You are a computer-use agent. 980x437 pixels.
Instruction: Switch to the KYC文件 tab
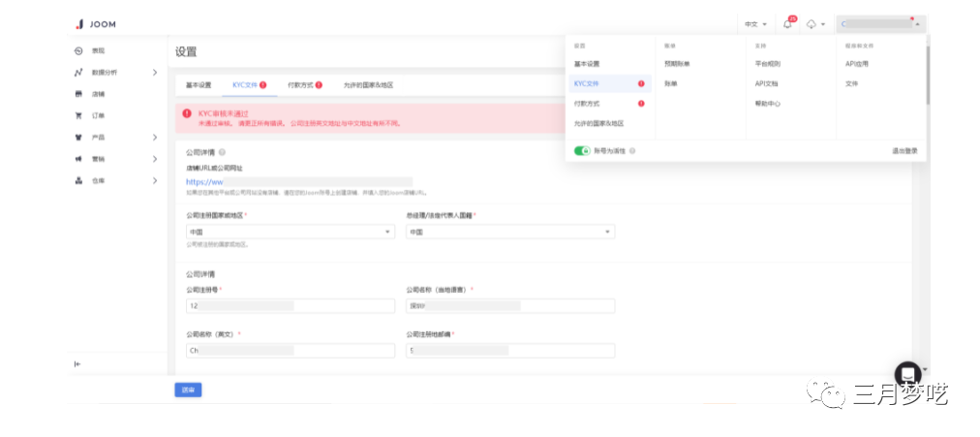250,85
